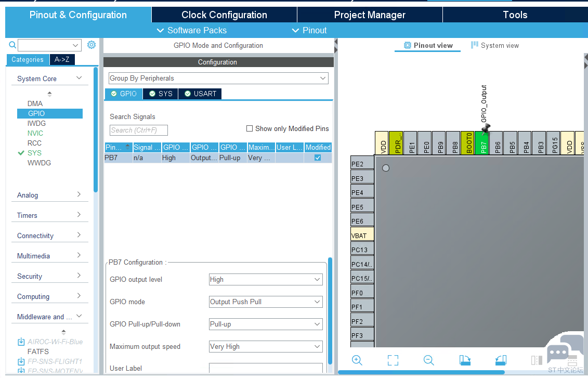Open the settings gear icon
The image size is (588, 378).
92,45
